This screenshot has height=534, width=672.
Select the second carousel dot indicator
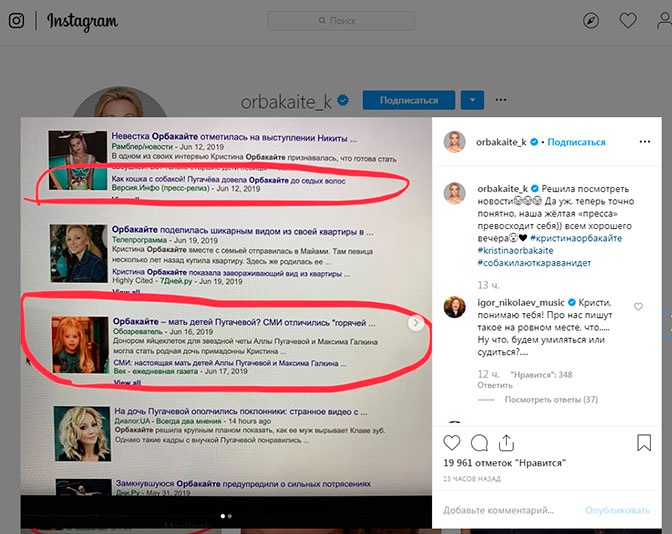230,516
